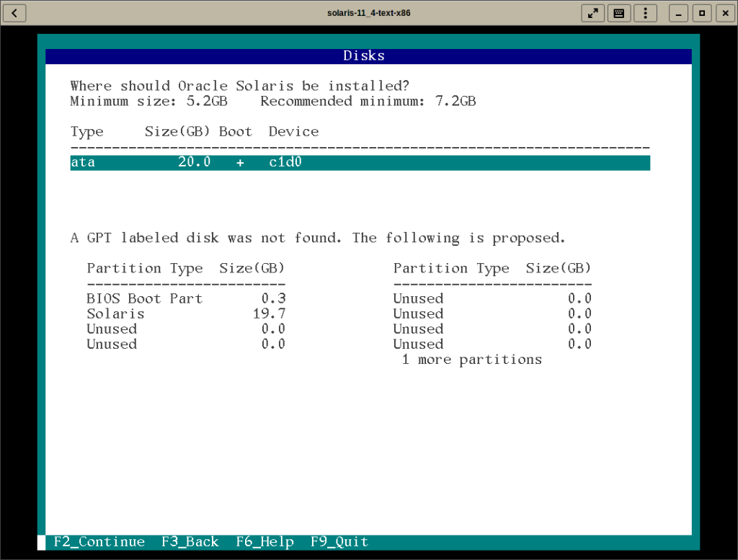
Task: Click the Boot column header
Action: pyautogui.click(x=236, y=131)
